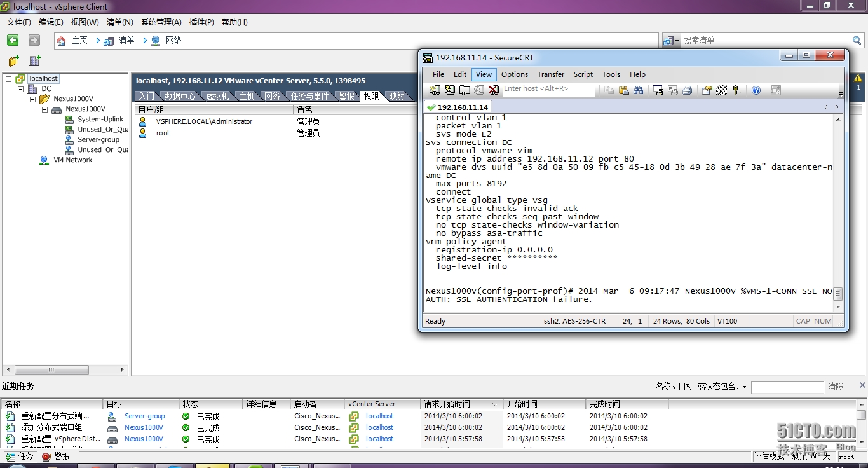Click SecureCRT tab scroll right arrow
The height and width of the screenshot is (468, 868).
click(837, 107)
